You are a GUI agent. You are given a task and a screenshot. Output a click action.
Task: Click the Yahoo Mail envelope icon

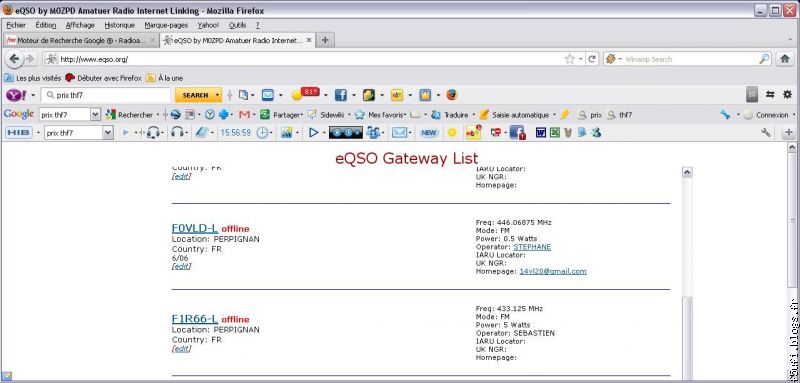268,95
